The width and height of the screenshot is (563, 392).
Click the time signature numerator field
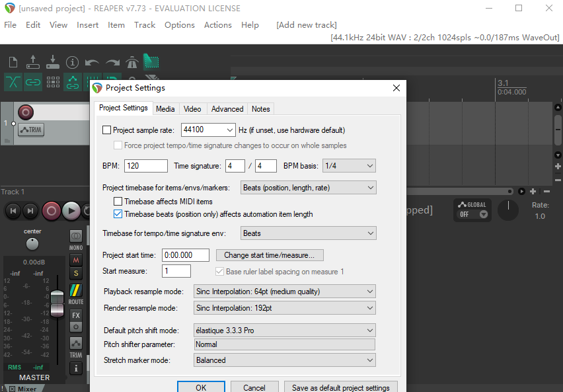tap(235, 166)
